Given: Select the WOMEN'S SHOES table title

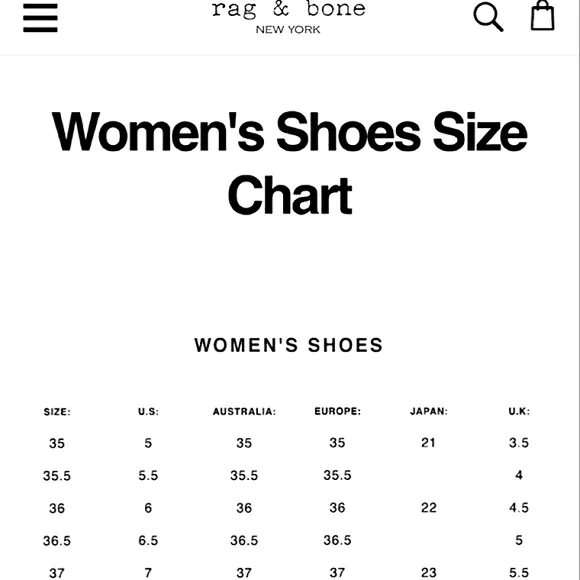Looking at the screenshot, I should (289, 345).
